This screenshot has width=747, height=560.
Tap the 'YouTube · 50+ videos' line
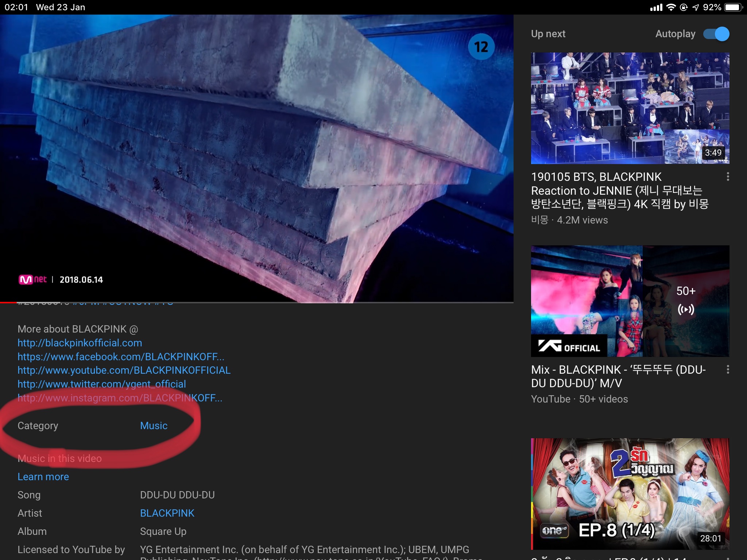click(x=579, y=399)
